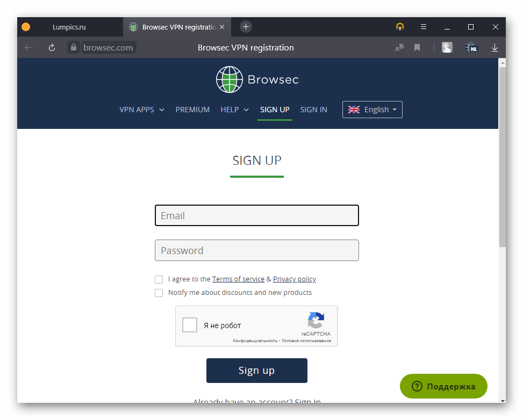Click the Lumpics.ru orange tab favicon
Screen dimensions: 523x420
pyautogui.click(x=26, y=27)
